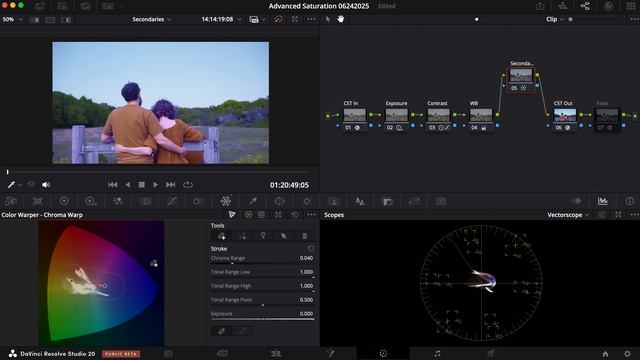The height and width of the screenshot is (360, 640).
Task: Switch to the Cut page
Action: click(x=222, y=353)
